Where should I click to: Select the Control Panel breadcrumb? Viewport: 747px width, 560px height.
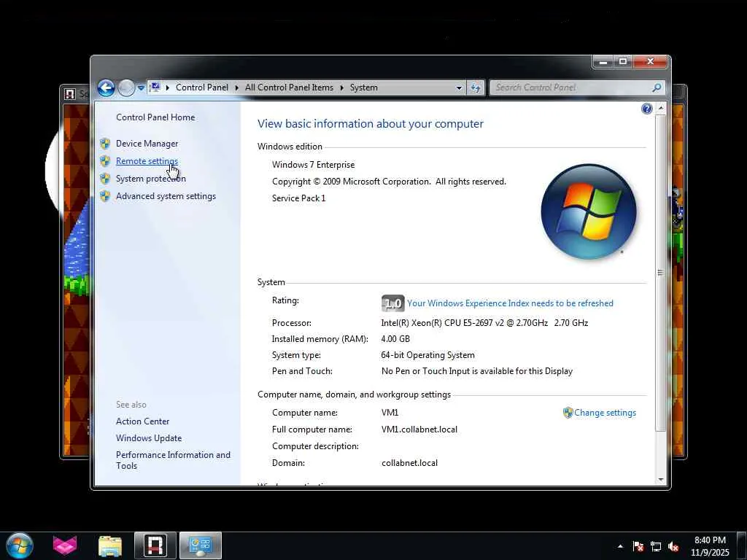point(202,87)
